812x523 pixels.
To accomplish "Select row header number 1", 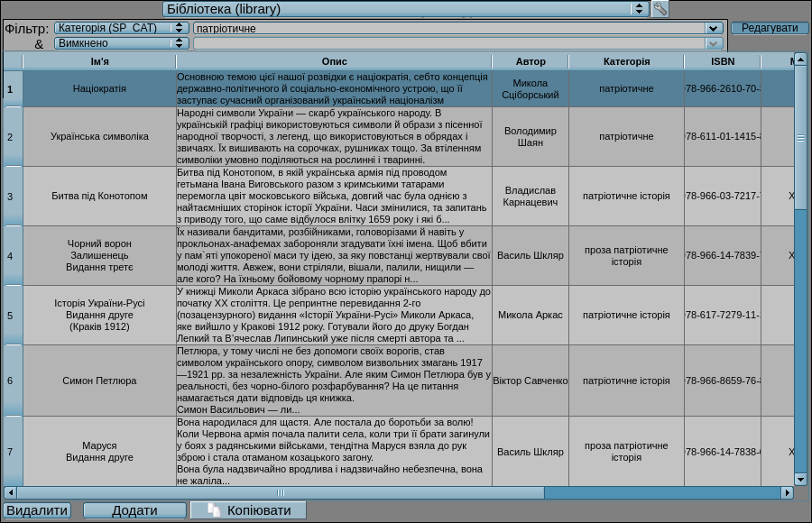I will (x=13, y=89).
